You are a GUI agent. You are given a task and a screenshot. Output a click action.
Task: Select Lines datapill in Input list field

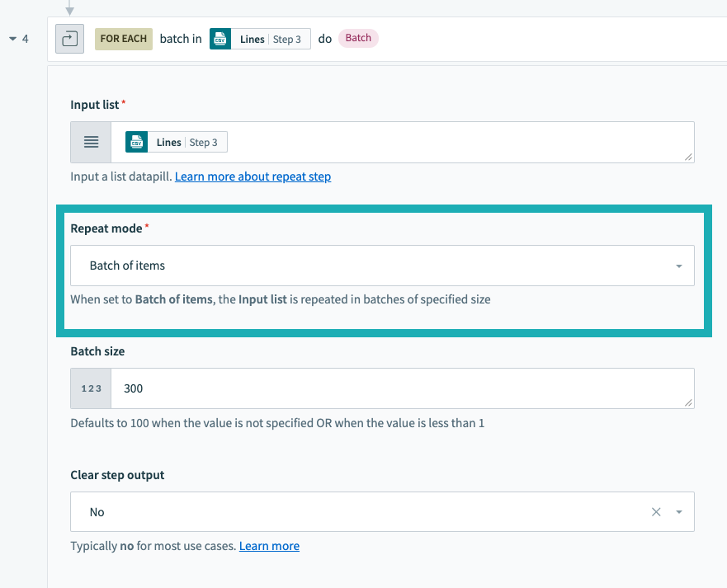[177, 142]
